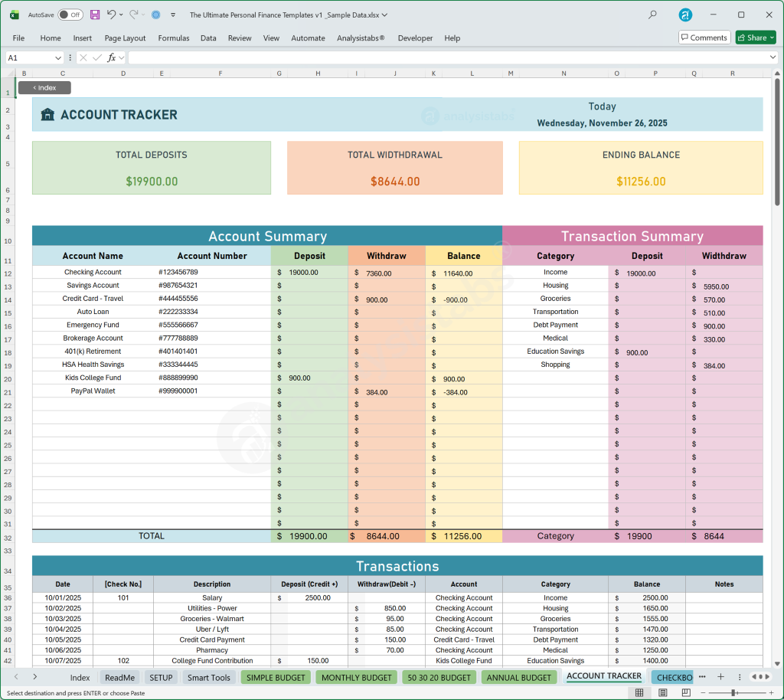Open the ANNUAL BUDGET sheet tab
784x700 pixels.
519,677
